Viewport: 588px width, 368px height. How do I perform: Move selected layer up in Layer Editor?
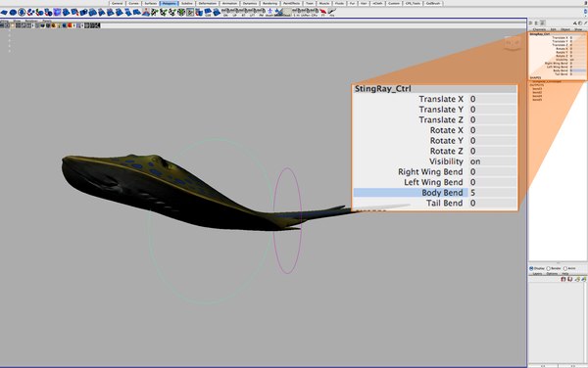click(563, 279)
